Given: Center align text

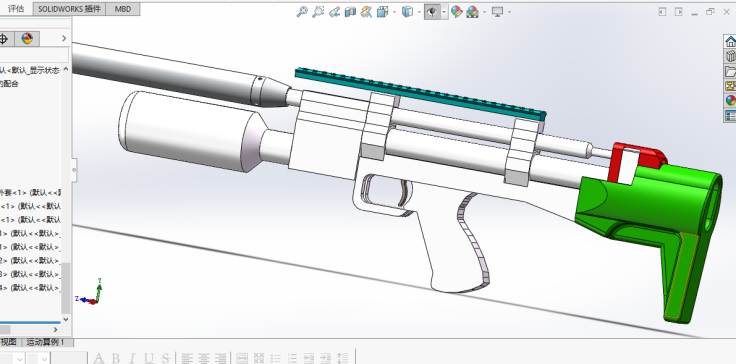Looking at the screenshot, I should click(x=203, y=358).
